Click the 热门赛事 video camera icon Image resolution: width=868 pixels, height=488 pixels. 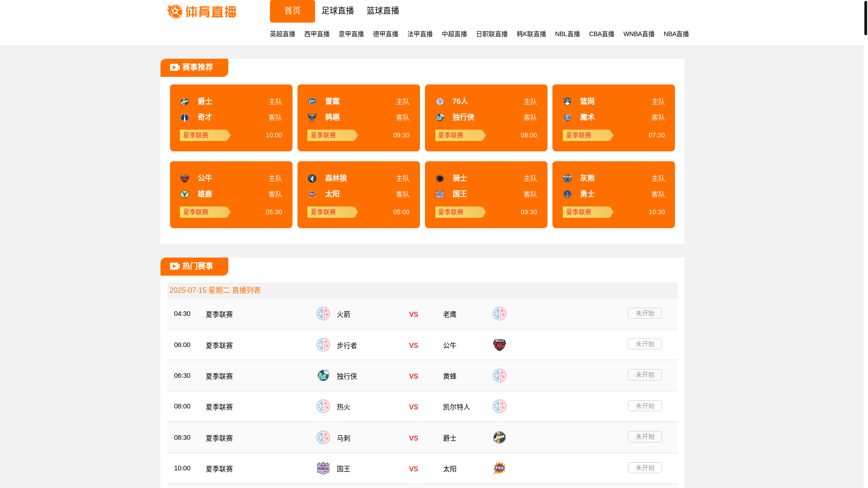click(175, 266)
